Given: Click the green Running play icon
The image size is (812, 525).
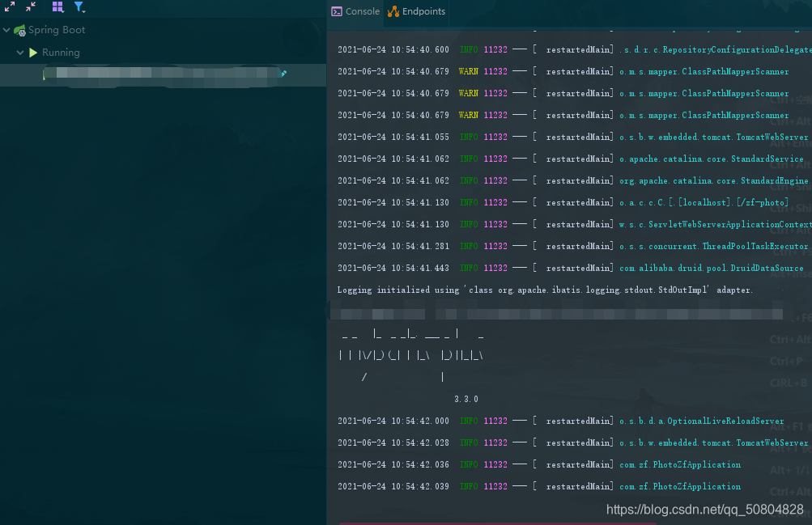Looking at the screenshot, I should pos(35,51).
